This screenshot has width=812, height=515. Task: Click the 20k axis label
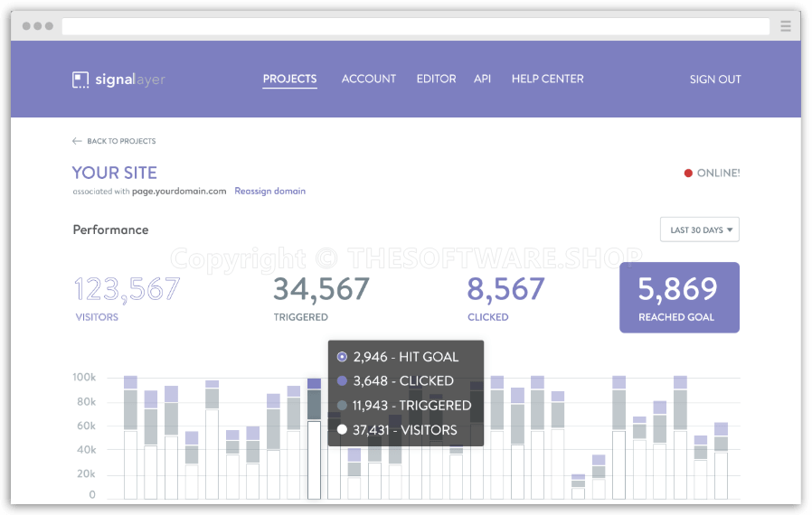[86, 474]
